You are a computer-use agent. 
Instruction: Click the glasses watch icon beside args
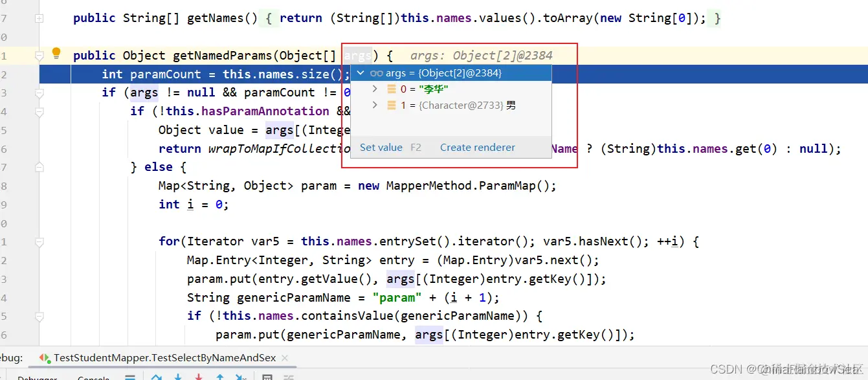coord(377,73)
